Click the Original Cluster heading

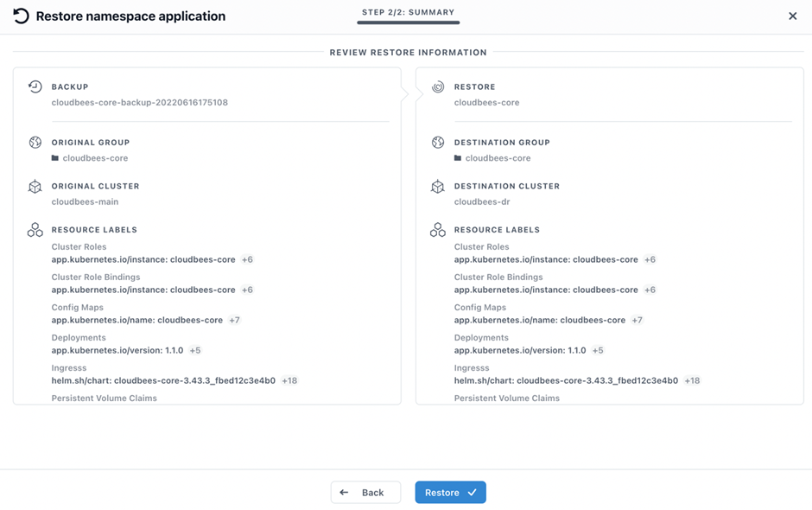[95, 186]
